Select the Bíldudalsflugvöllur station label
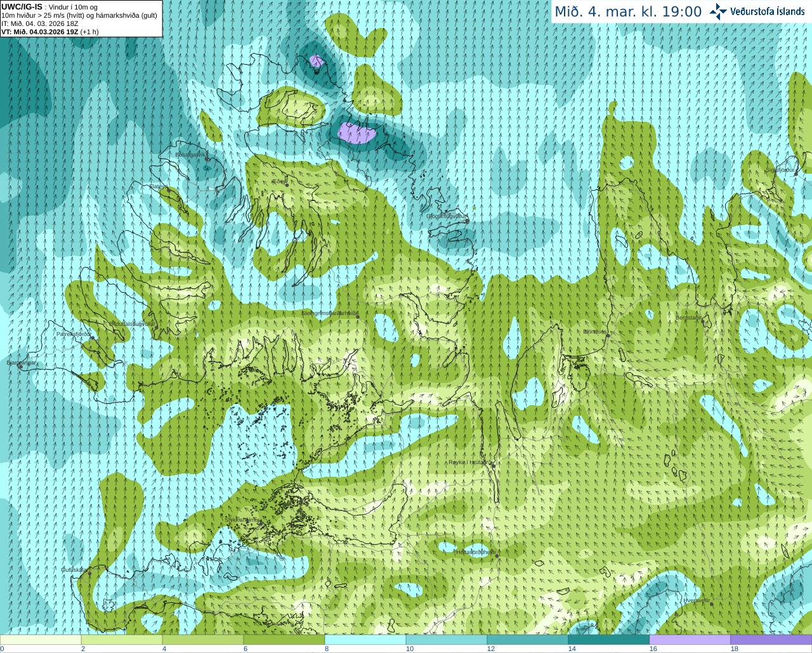812x653 pixels. click(x=132, y=323)
